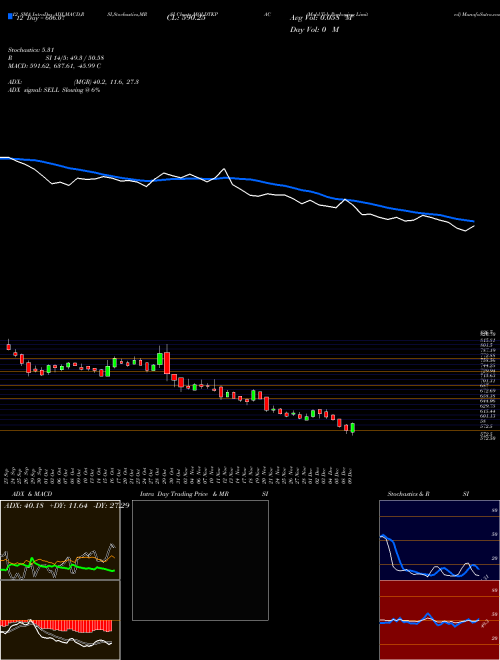Open the blue Stochastics chart panel

[439, 540]
